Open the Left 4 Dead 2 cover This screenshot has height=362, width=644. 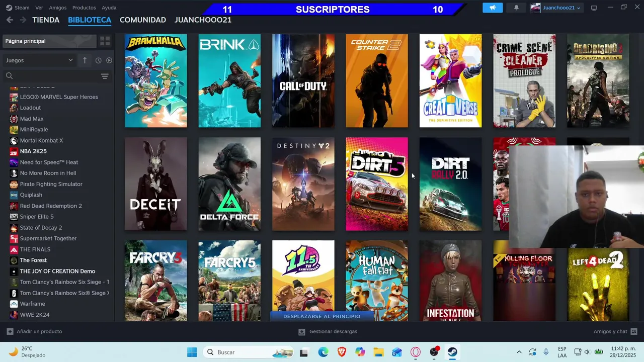[x=598, y=285]
